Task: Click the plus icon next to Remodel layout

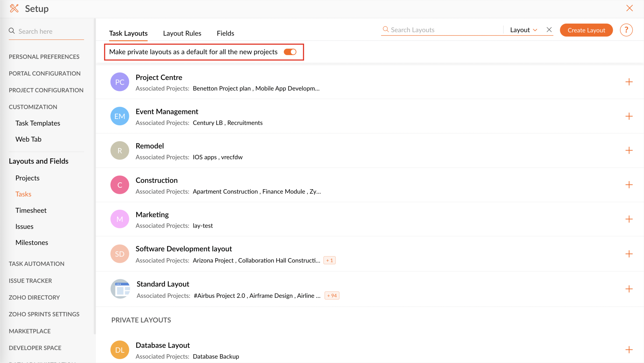Action: [x=629, y=150]
